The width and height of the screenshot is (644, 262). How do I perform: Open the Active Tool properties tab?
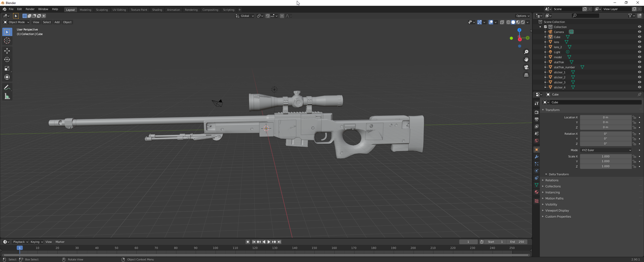pos(536,103)
